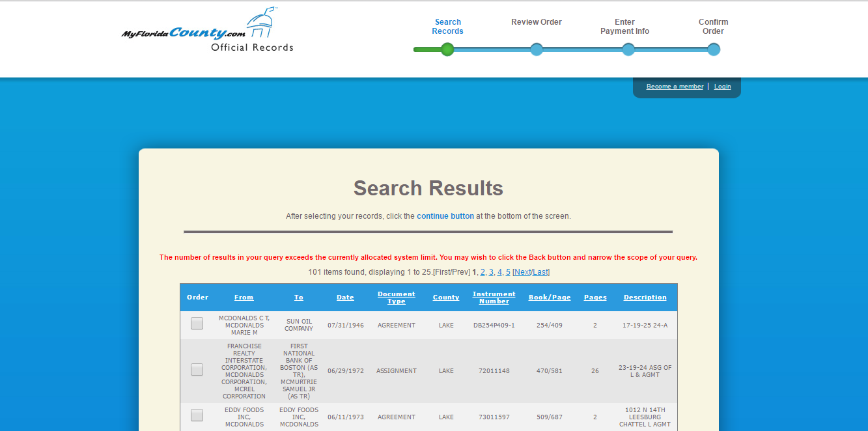The height and width of the screenshot is (431, 868).
Task: Go to results page 2
Action: click(x=483, y=272)
